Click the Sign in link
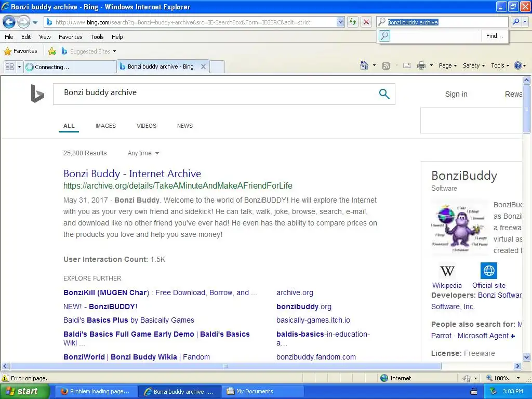 point(456,94)
